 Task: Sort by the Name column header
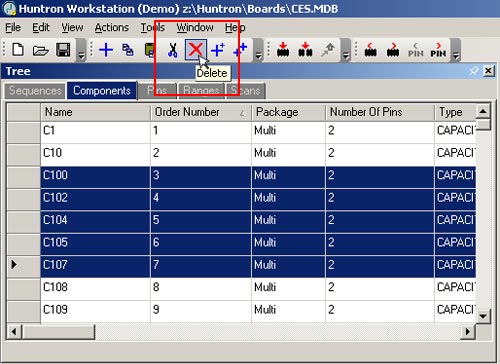pyautogui.click(x=96, y=112)
